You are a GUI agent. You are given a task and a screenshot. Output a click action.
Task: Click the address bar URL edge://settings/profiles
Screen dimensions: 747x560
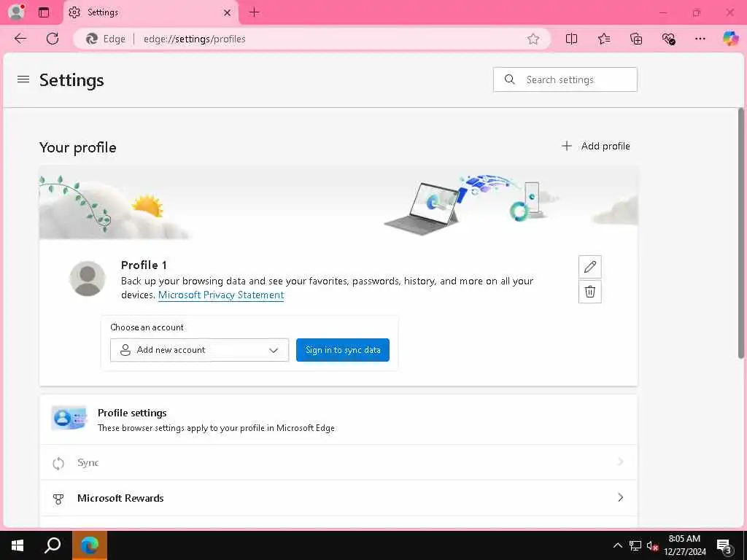[194, 39]
